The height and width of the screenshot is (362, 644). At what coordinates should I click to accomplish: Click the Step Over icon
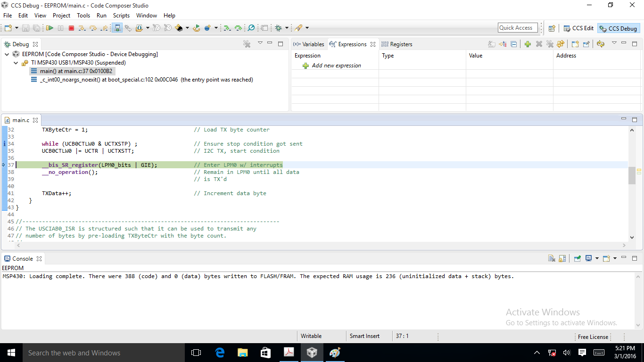coord(93,28)
